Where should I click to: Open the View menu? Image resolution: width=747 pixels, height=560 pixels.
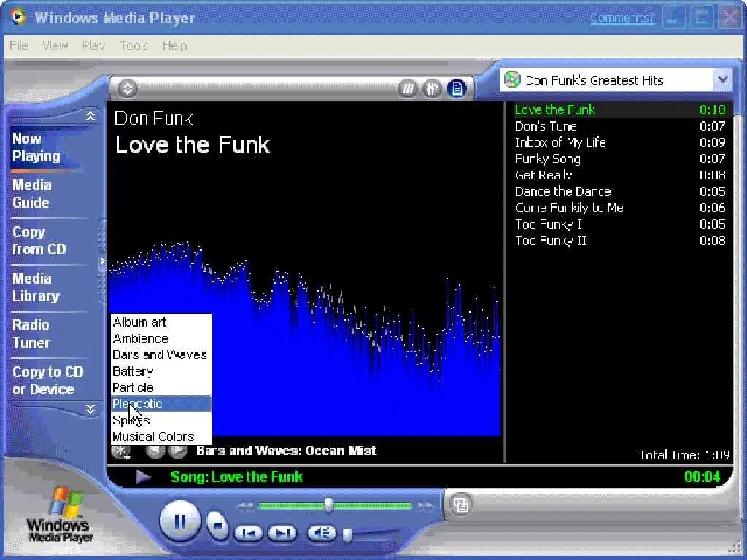click(x=55, y=46)
